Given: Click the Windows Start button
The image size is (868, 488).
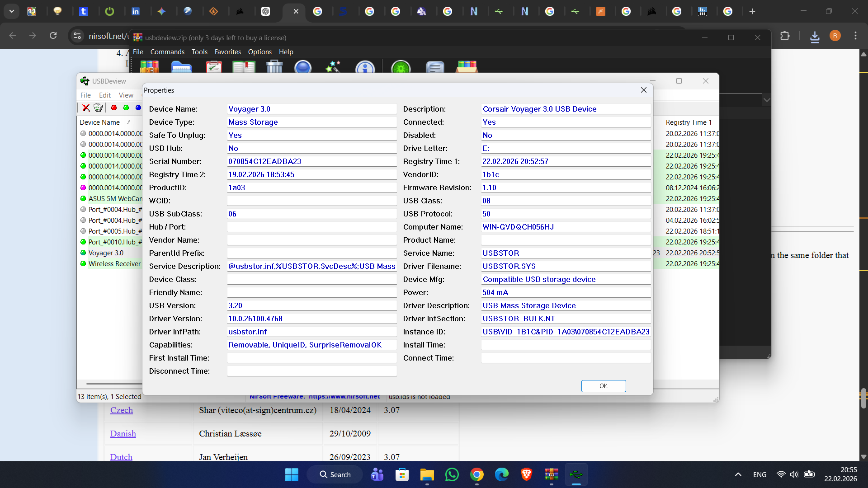Looking at the screenshot, I should pos(292,474).
